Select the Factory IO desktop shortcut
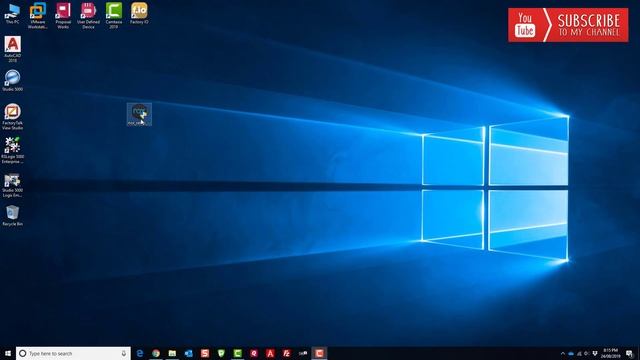The width and height of the screenshot is (640, 360). point(139,14)
